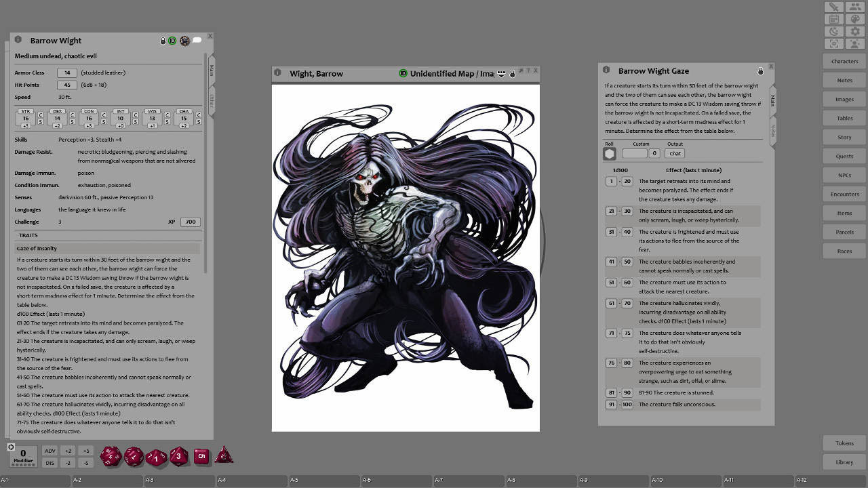868x488 pixels.
Task: Toggle the ID badge on Barrow Wight sheet
Action: tap(173, 40)
